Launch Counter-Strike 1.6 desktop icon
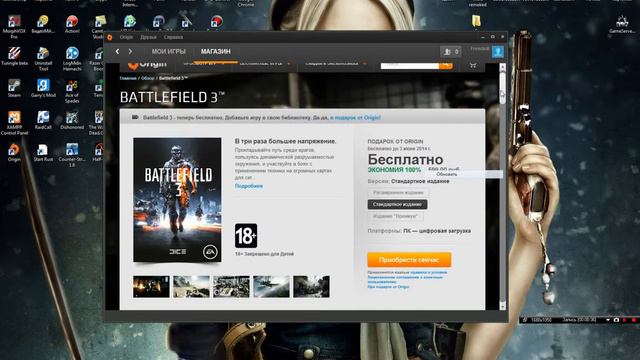This screenshot has height=360, width=640. click(x=72, y=155)
